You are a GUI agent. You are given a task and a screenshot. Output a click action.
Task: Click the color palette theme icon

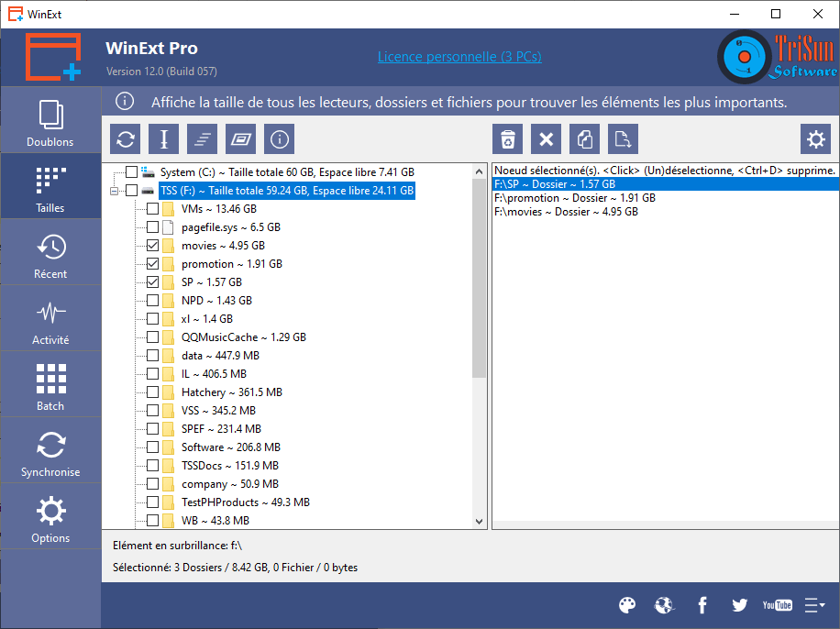(x=627, y=605)
